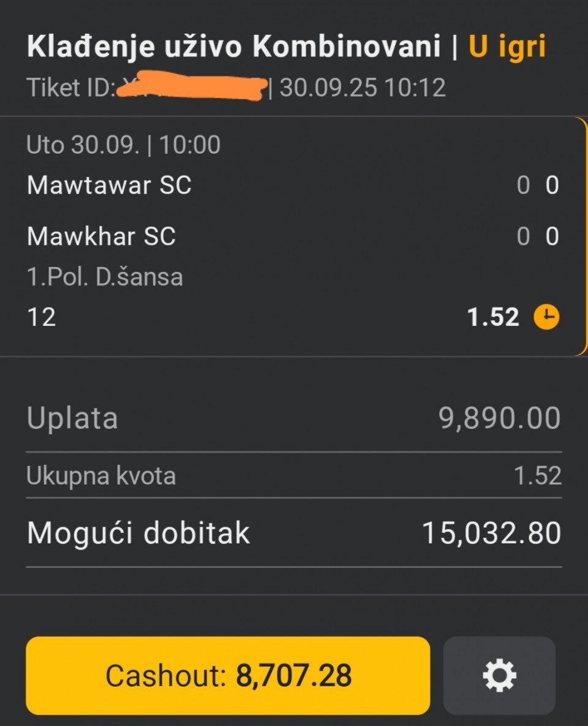
Task: Click the Ukupna kvota 1.52 row
Action: [293, 475]
